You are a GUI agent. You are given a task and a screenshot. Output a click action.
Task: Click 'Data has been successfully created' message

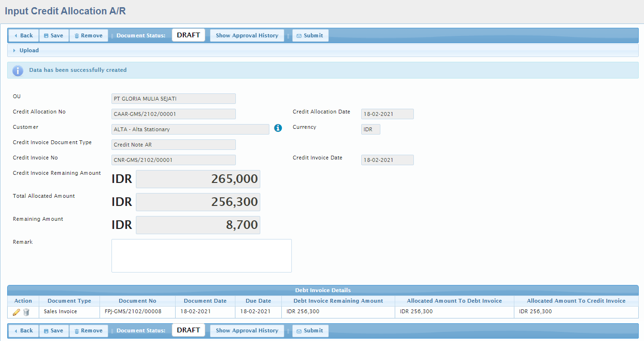click(78, 70)
